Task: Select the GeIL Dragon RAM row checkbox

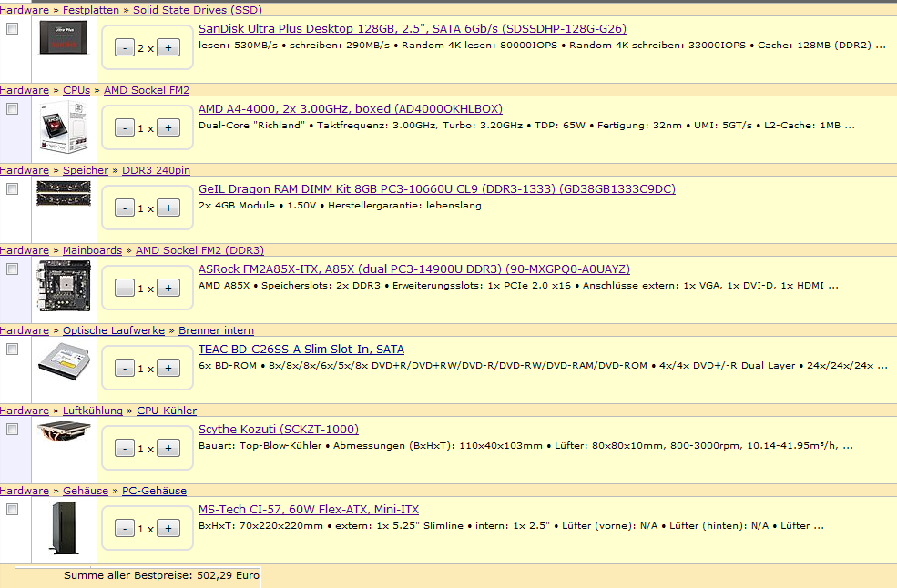Action: 12,188
